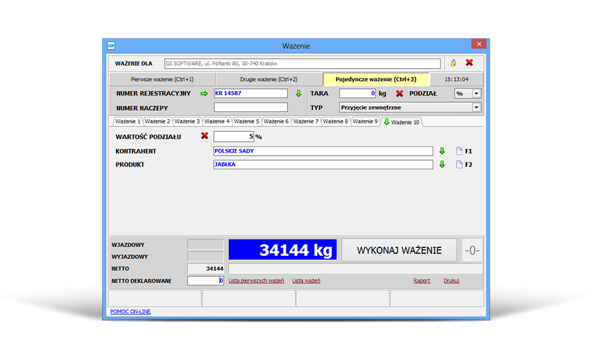Click green down arrow after registration number field
Screen dimensions: 595x364
(298, 94)
